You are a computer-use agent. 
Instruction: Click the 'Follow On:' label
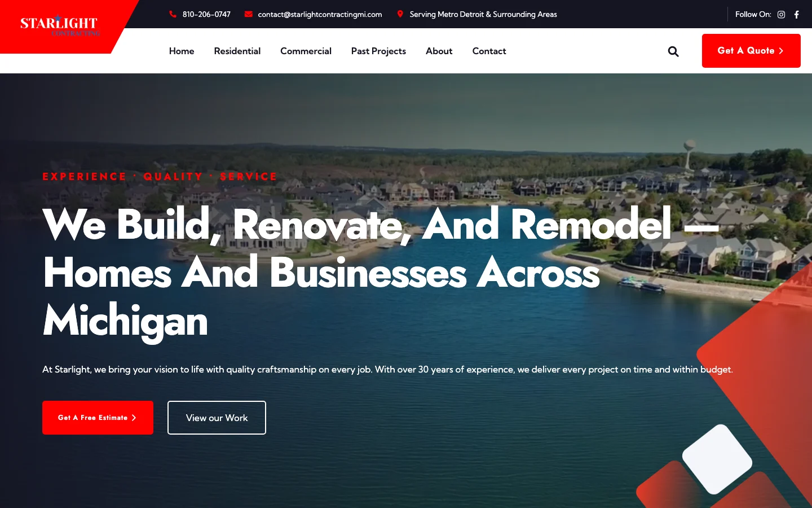pyautogui.click(x=753, y=14)
